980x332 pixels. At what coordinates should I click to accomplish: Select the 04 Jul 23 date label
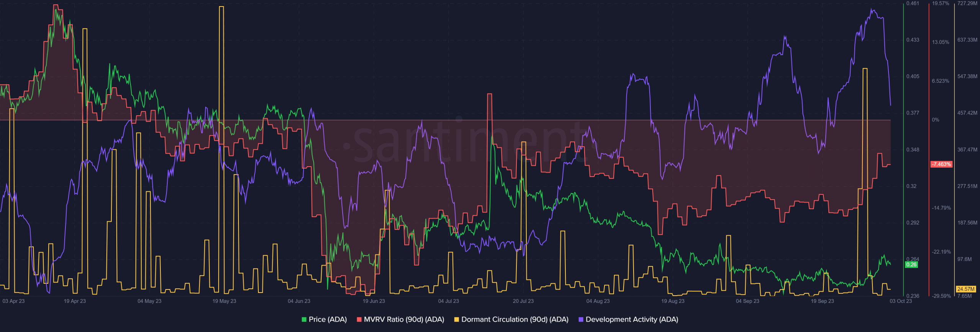[x=448, y=301]
